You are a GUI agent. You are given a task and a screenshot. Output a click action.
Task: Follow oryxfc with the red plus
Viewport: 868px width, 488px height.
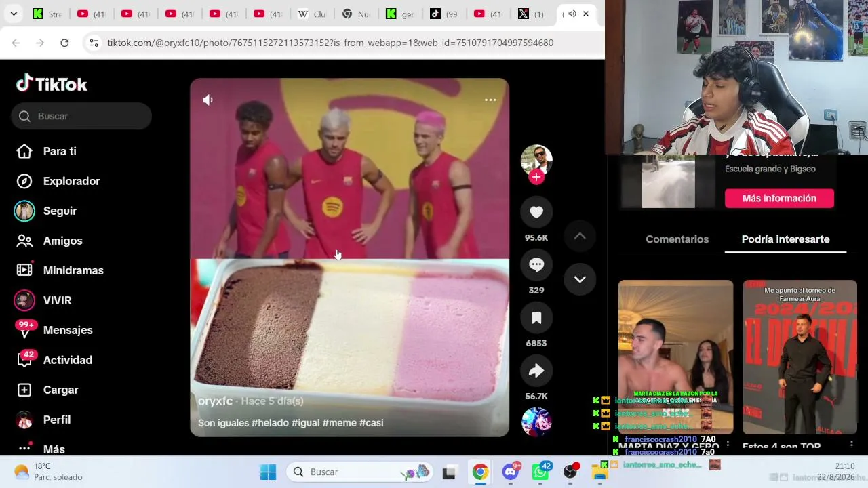tap(536, 177)
